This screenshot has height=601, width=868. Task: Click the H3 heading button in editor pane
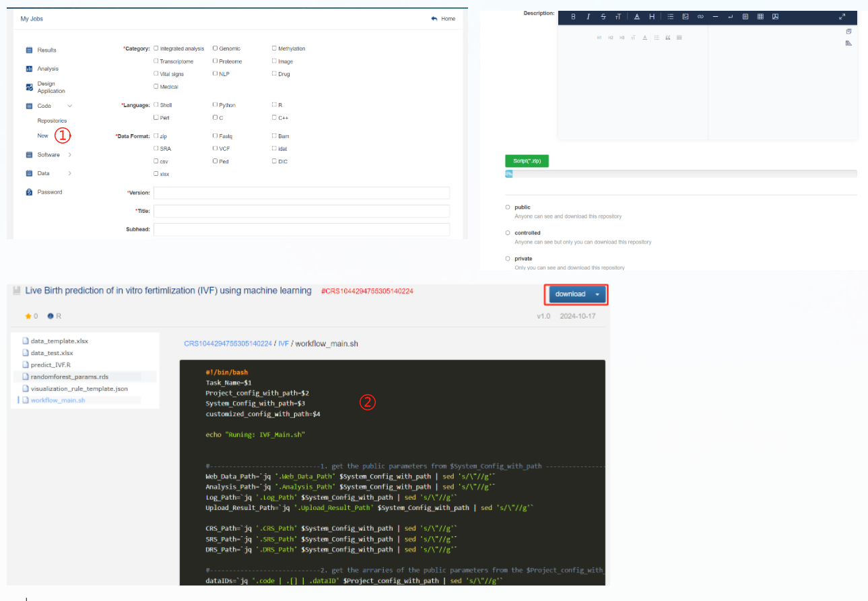(x=622, y=38)
